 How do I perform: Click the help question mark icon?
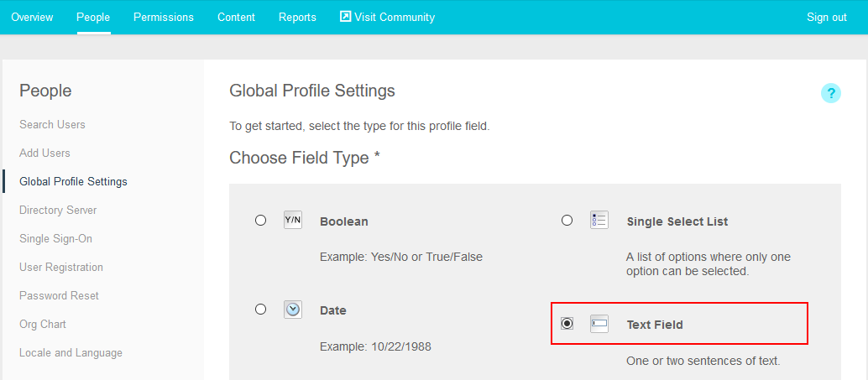point(830,93)
